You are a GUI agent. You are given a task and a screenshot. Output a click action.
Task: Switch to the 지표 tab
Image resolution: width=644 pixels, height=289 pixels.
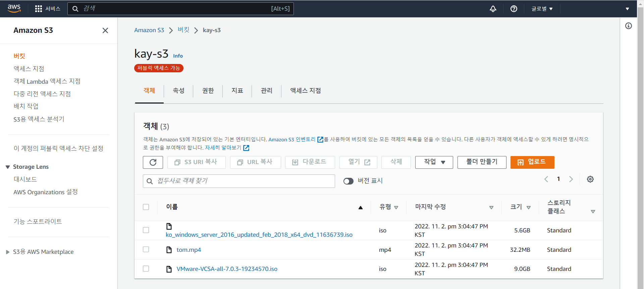(x=237, y=91)
